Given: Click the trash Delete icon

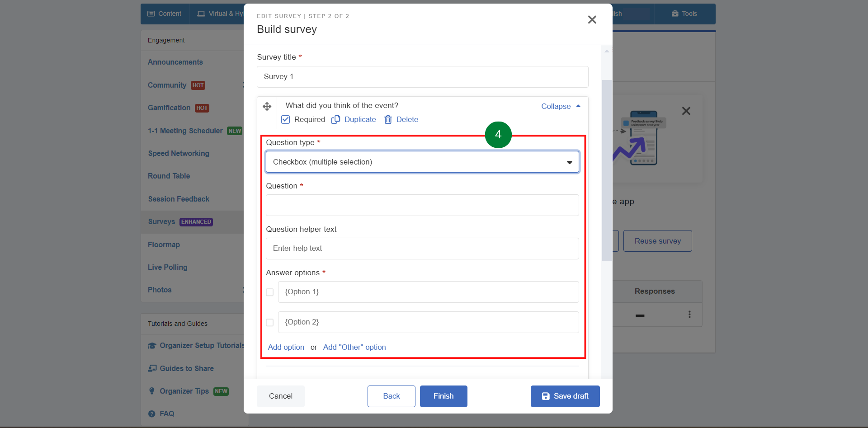Looking at the screenshot, I should [388, 120].
